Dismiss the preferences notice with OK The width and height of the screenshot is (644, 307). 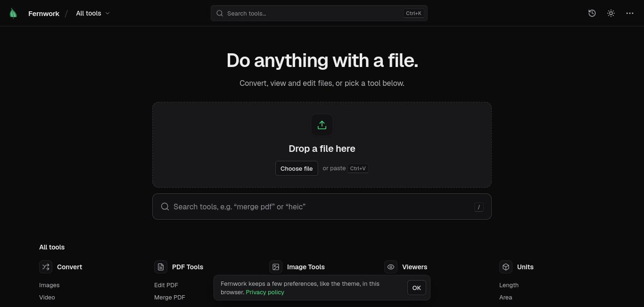pos(416,288)
